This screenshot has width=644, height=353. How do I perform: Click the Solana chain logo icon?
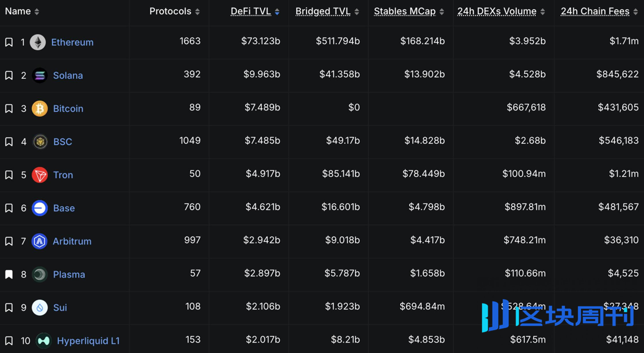[40, 75]
